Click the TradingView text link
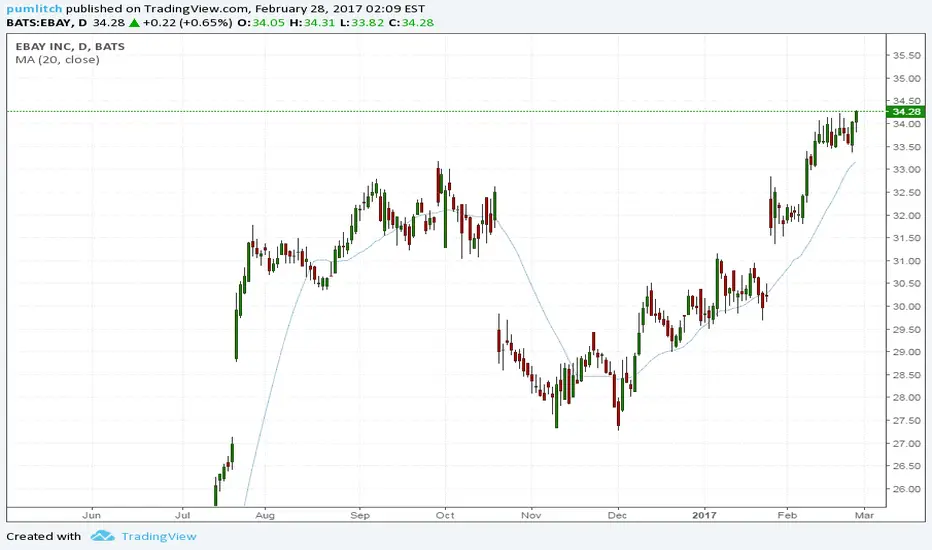 [159, 536]
